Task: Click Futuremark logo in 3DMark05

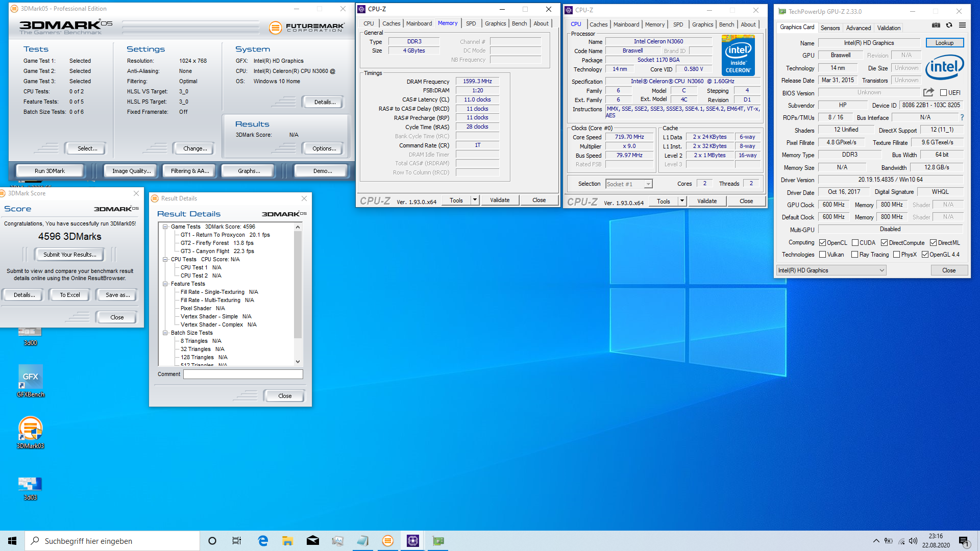Action: pyautogui.click(x=306, y=27)
